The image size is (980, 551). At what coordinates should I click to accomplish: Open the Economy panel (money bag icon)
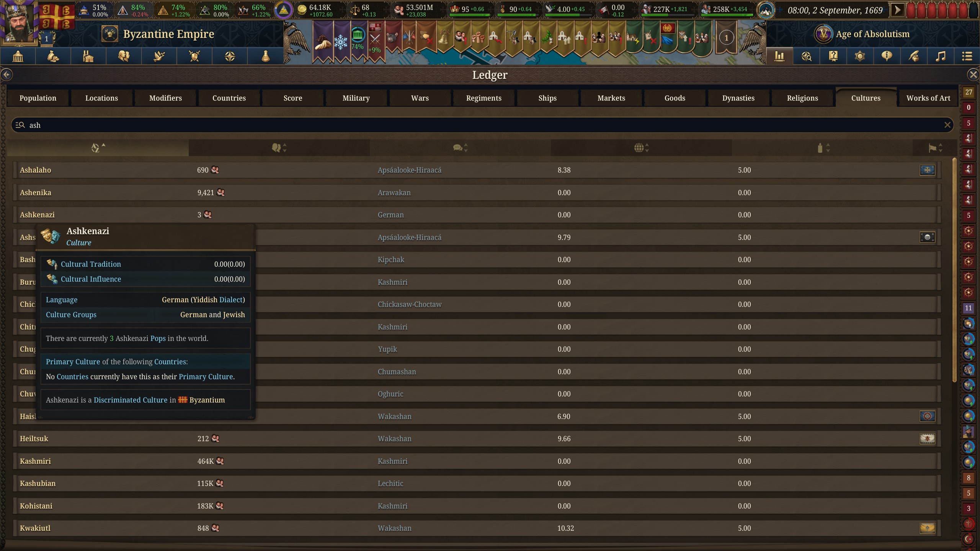[53, 57]
